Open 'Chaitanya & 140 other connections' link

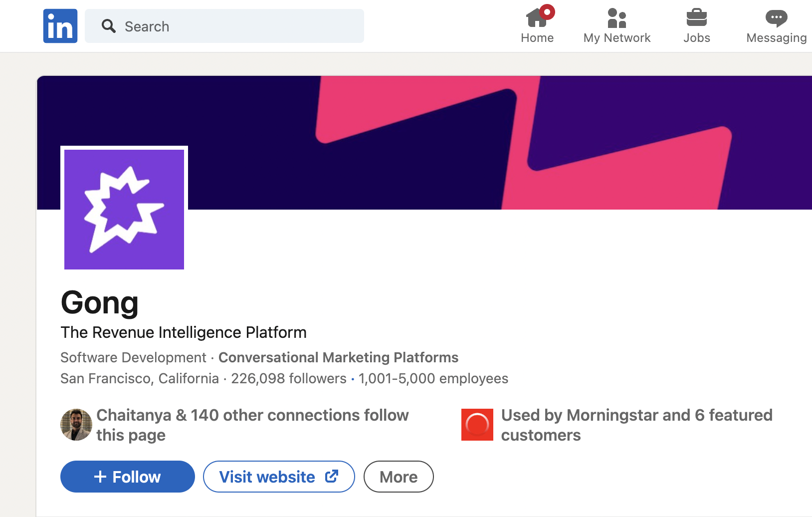[x=252, y=425]
